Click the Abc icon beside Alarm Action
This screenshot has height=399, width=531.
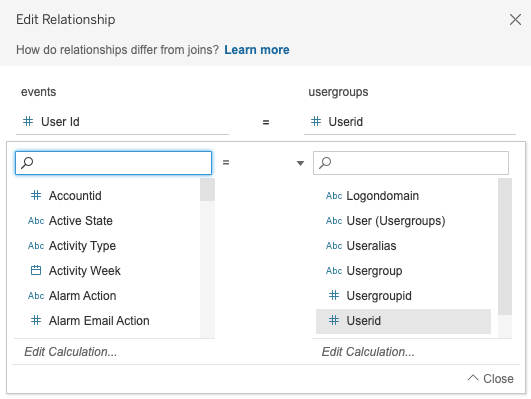36,296
